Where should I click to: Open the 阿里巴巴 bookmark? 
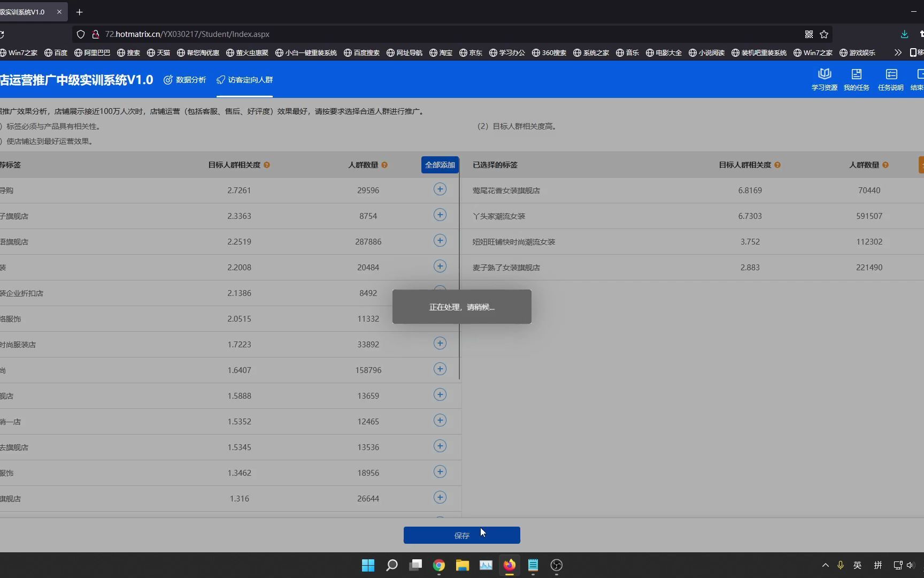[x=92, y=52]
